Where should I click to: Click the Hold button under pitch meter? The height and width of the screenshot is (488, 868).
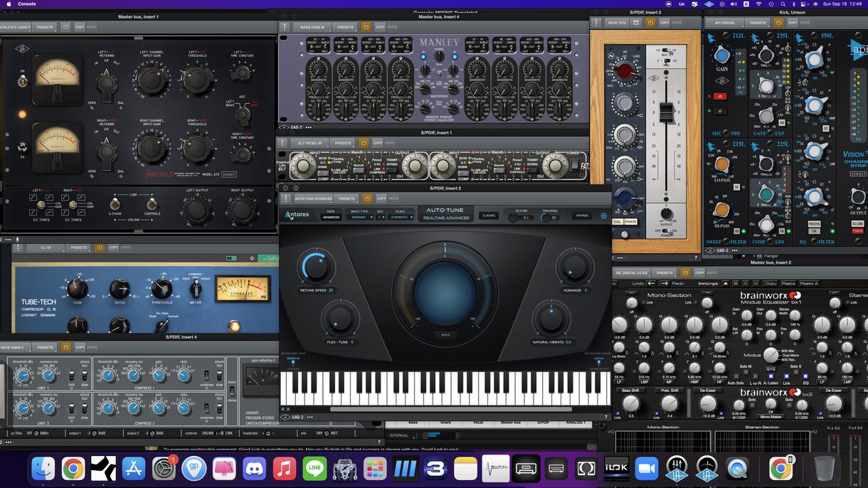point(445,334)
